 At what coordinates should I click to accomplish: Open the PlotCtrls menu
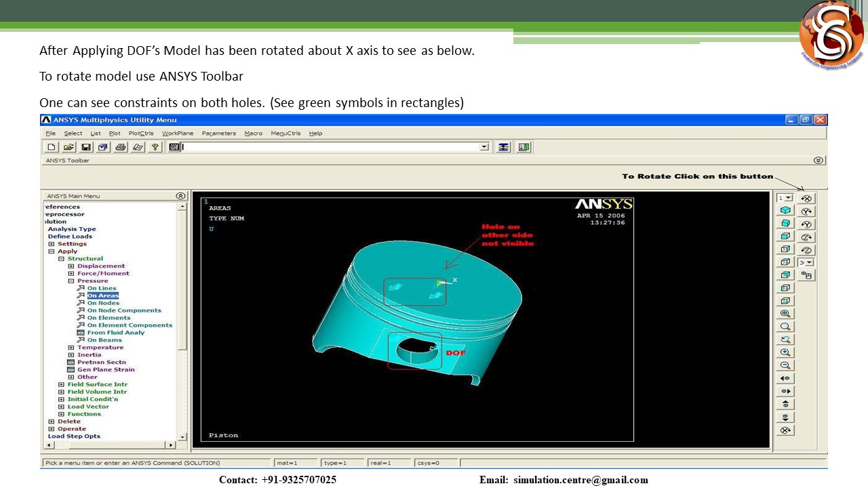tap(141, 134)
